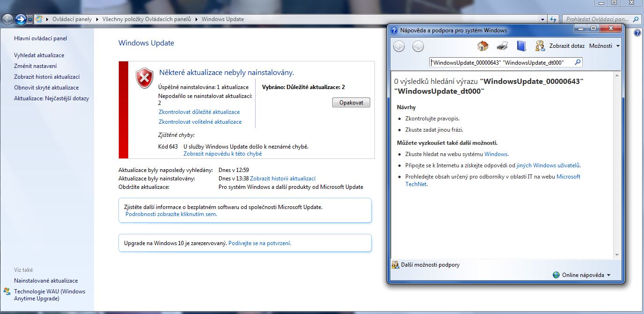Click Další možnosti podpory icon

pos(395,265)
